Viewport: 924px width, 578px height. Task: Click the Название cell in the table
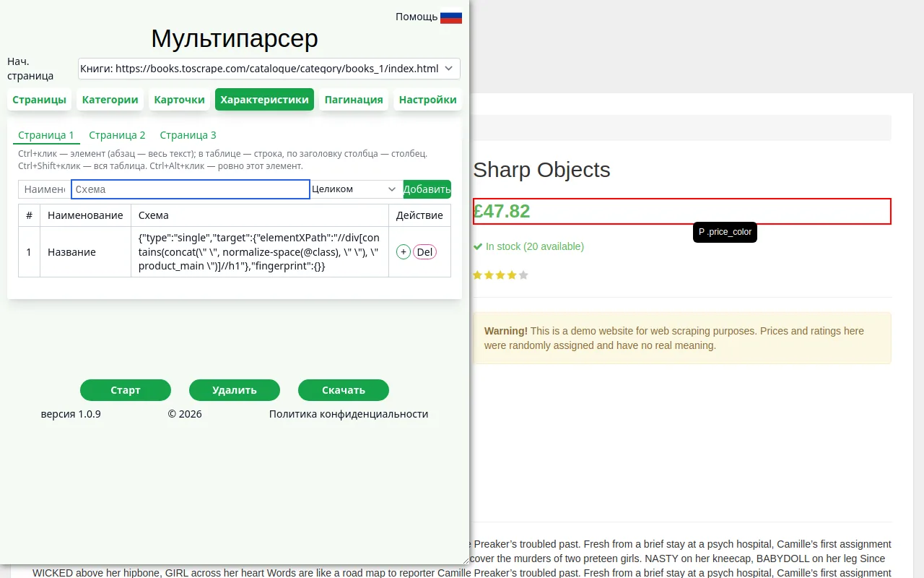click(x=85, y=252)
